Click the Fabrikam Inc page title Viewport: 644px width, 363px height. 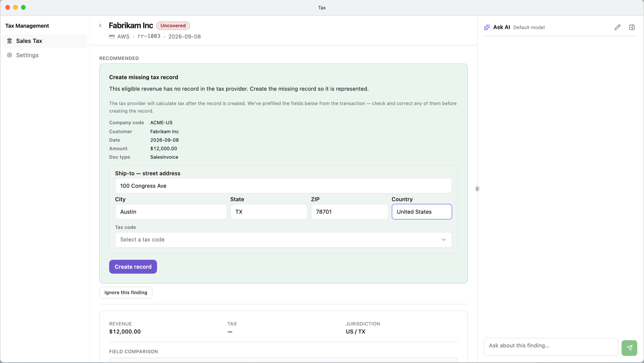(131, 25)
